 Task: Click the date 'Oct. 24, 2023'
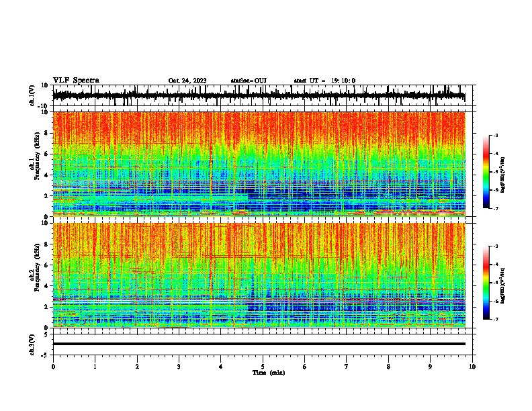coord(187,81)
